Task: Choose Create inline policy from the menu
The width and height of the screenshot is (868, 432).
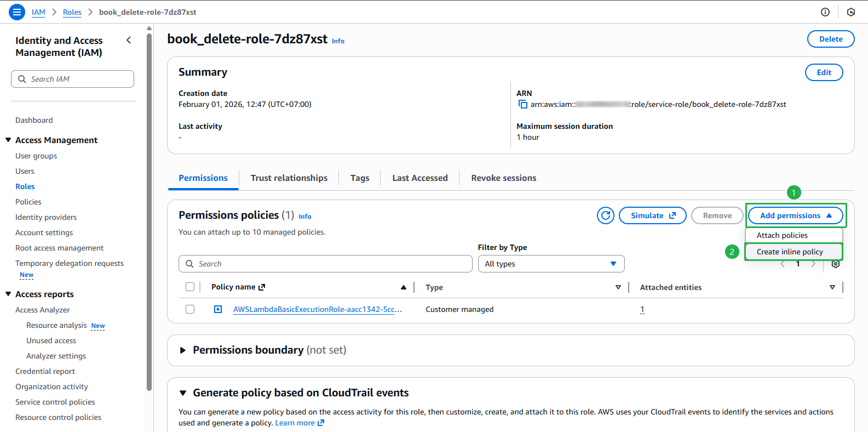Action: coord(794,252)
